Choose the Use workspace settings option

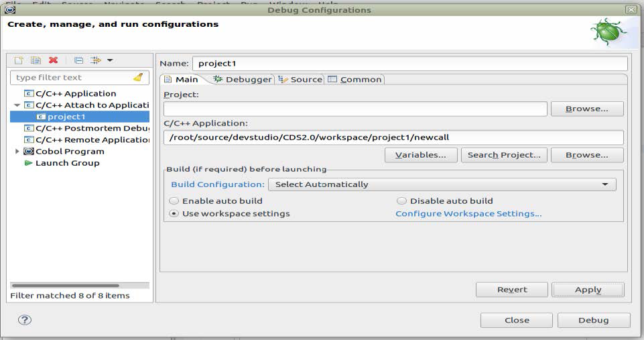coord(174,213)
